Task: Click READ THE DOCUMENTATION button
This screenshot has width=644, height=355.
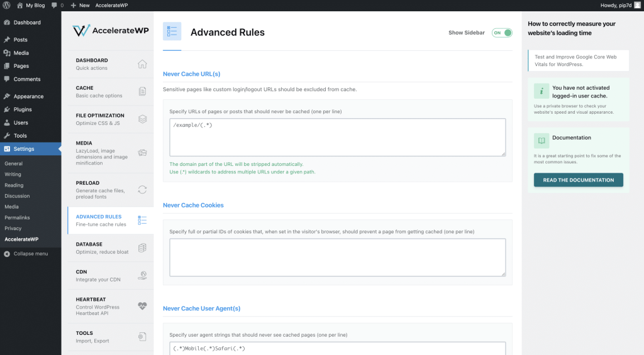Action: point(579,180)
